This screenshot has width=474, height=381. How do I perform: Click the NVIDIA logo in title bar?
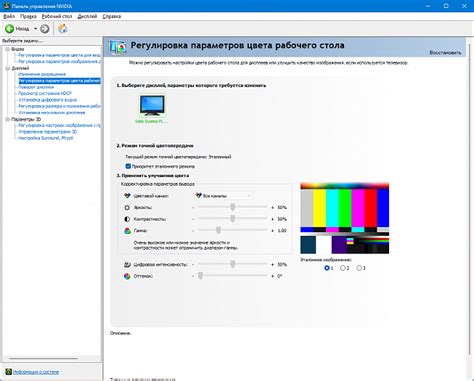[x=6, y=6]
